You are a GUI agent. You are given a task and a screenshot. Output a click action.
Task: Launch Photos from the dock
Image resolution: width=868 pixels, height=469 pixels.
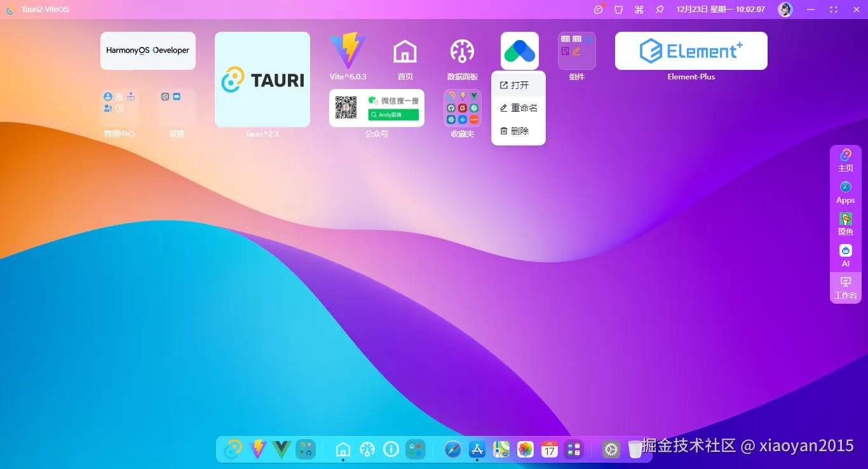click(x=526, y=449)
